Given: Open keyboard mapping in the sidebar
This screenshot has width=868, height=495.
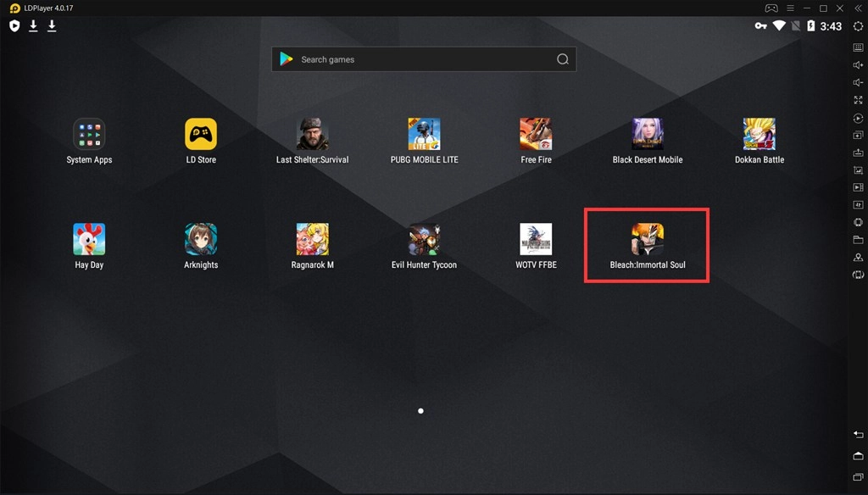Looking at the screenshot, I should [858, 47].
